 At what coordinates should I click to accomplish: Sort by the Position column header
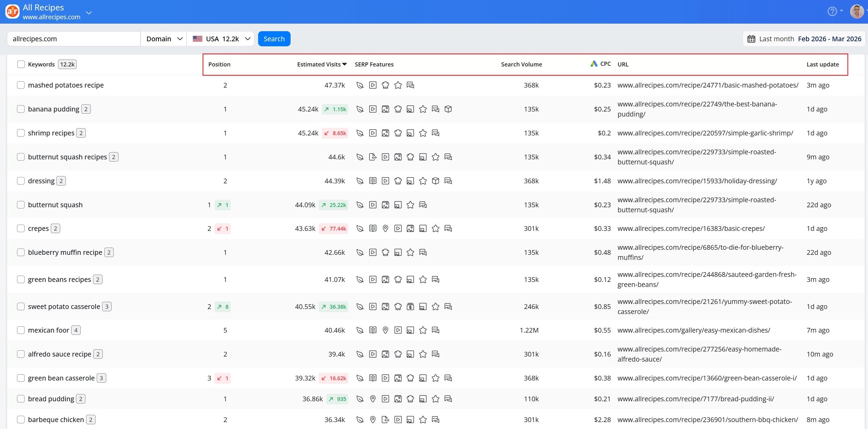(219, 64)
